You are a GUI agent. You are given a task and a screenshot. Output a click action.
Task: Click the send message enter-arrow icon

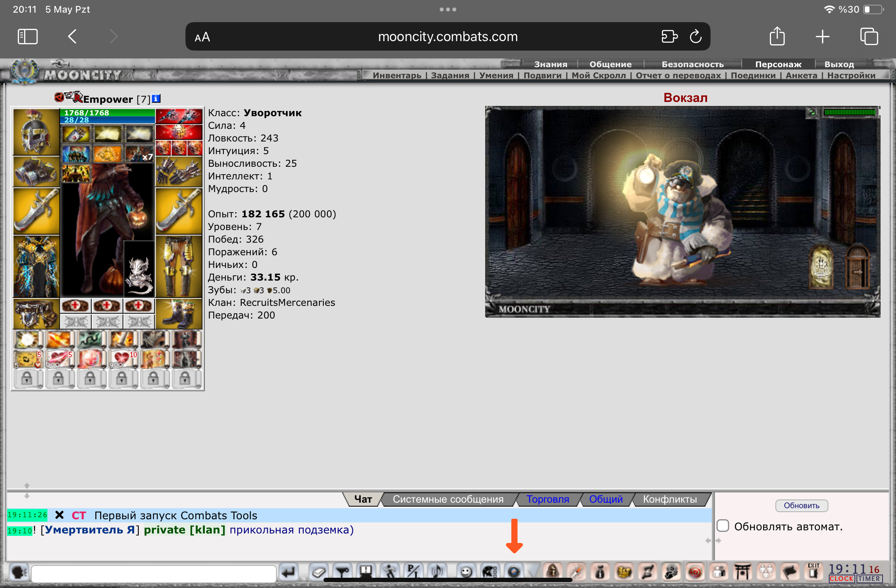point(289,572)
